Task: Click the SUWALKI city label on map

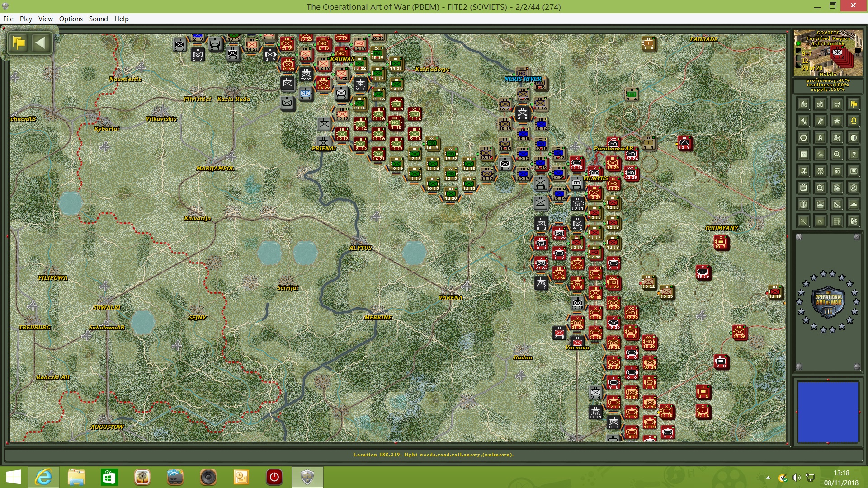Action: pyautogui.click(x=107, y=308)
